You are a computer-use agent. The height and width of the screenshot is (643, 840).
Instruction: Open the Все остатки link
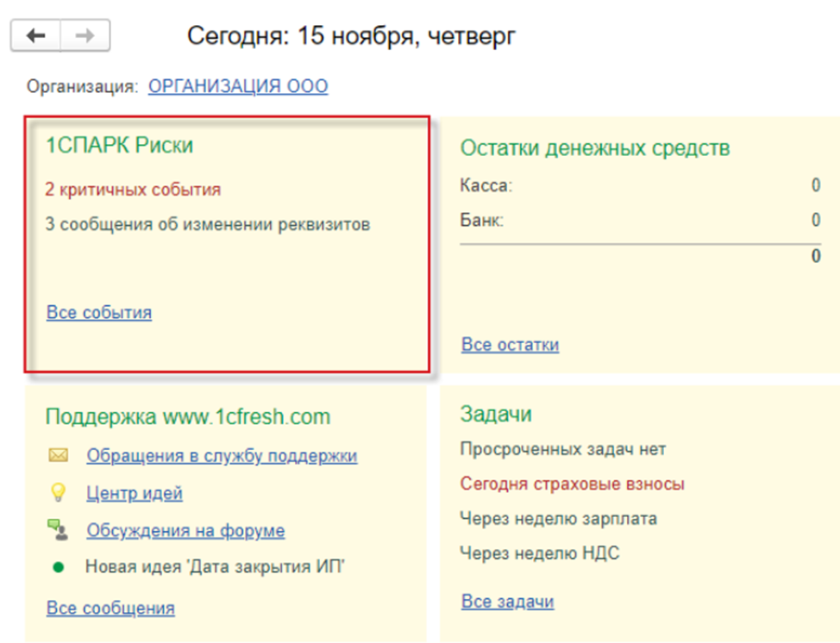[510, 344]
